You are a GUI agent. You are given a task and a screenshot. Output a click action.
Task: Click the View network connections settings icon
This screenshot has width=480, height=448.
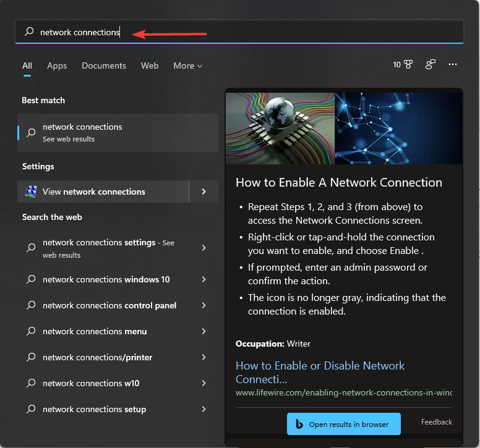(x=31, y=192)
